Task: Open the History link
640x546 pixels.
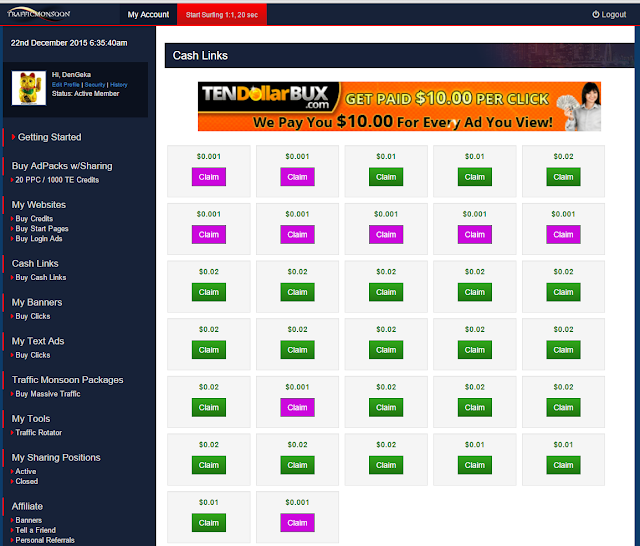Action: coord(119,84)
